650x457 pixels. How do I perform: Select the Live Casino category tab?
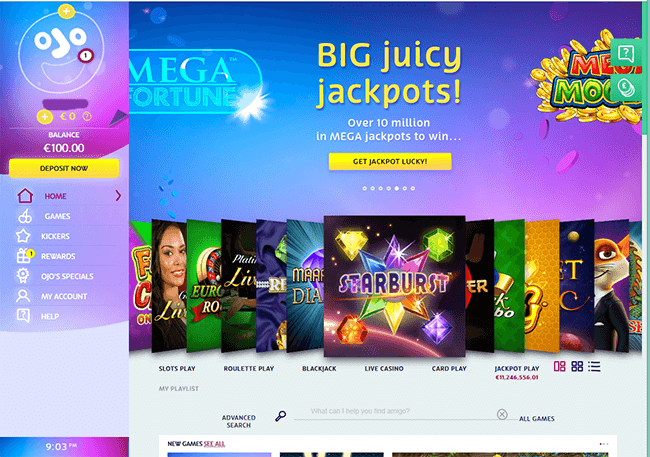click(x=384, y=368)
